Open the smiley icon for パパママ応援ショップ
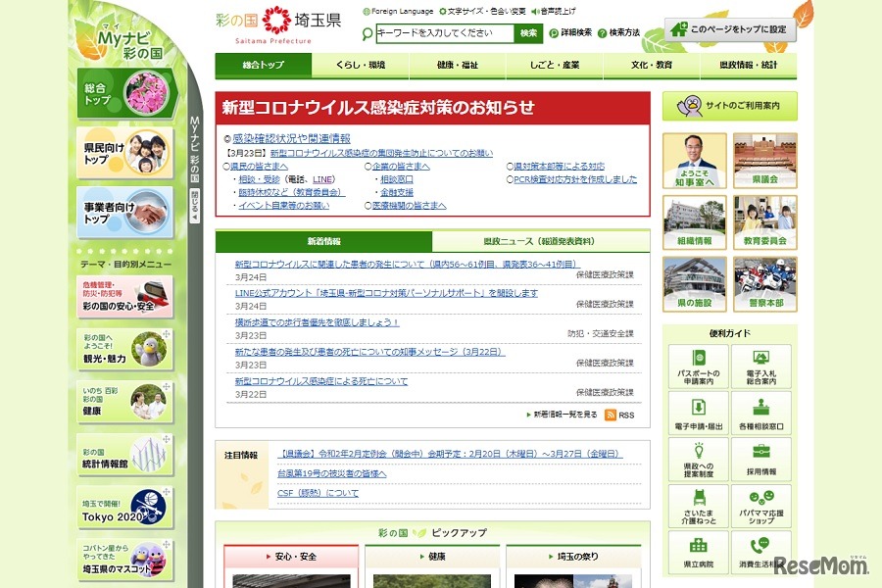882x588 pixels. pos(760,498)
